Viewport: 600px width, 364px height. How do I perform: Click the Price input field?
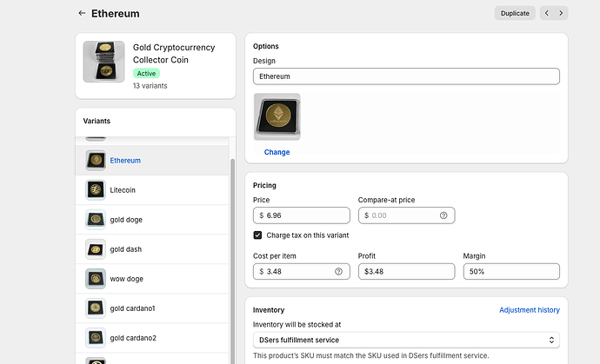pyautogui.click(x=304, y=215)
